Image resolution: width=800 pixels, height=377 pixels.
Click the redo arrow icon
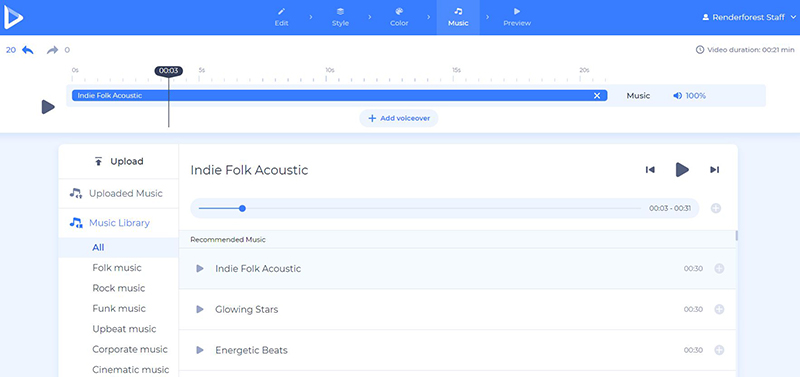click(x=53, y=50)
